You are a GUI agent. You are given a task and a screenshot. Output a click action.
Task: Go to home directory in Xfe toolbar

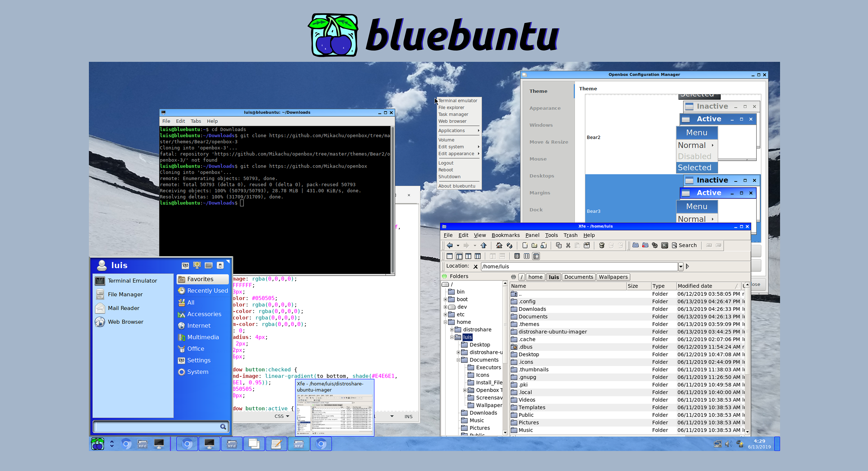(499, 245)
